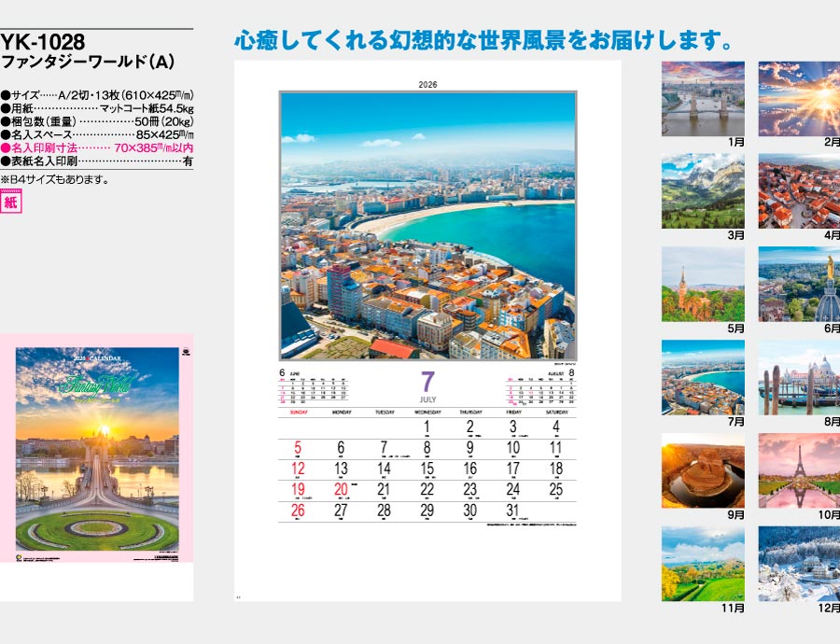Image resolution: width=840 pixels, height=644 pixels.
Task: Open the April red rooftops thumbnail
Action: pyautogui.click(x=799, y=191)
